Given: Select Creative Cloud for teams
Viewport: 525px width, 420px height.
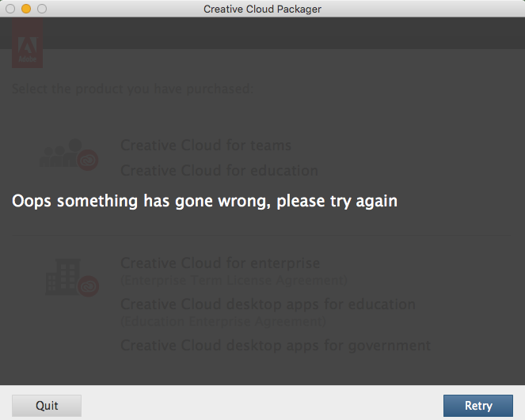Looking at the screenshot, I should [206, 146].
